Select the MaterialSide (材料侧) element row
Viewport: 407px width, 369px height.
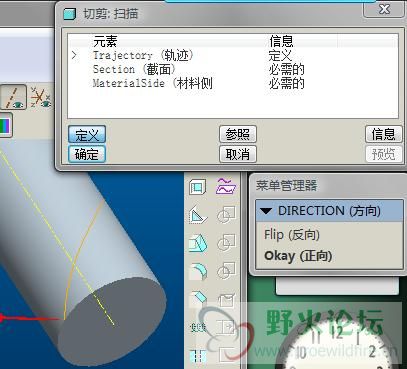click(x=233, y=83)
